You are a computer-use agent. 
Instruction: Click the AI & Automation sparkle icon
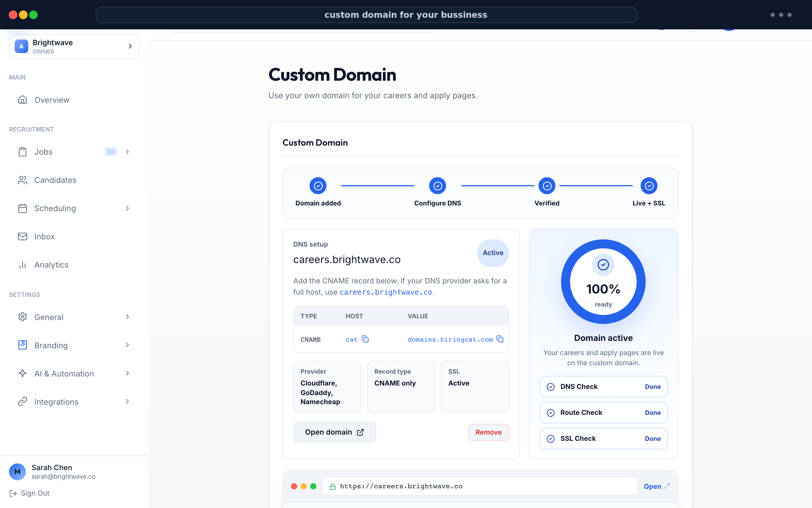click(x=23, y=373)
